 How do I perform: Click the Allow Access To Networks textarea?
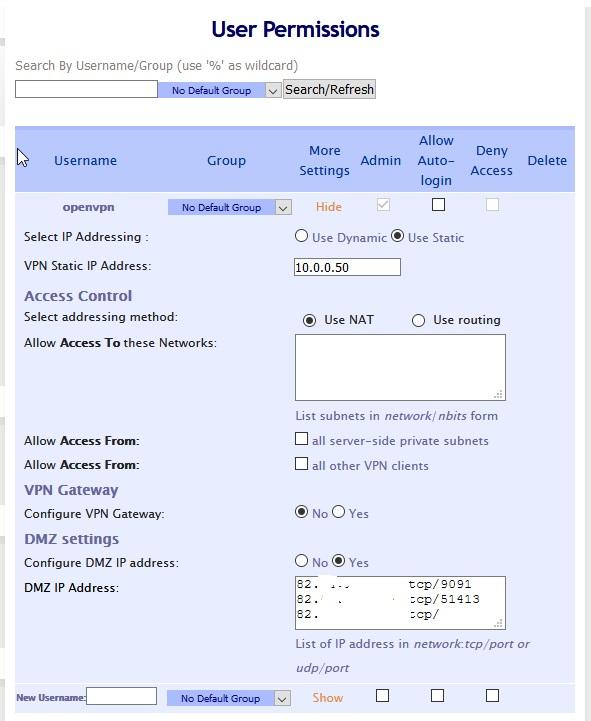point(400,367)
